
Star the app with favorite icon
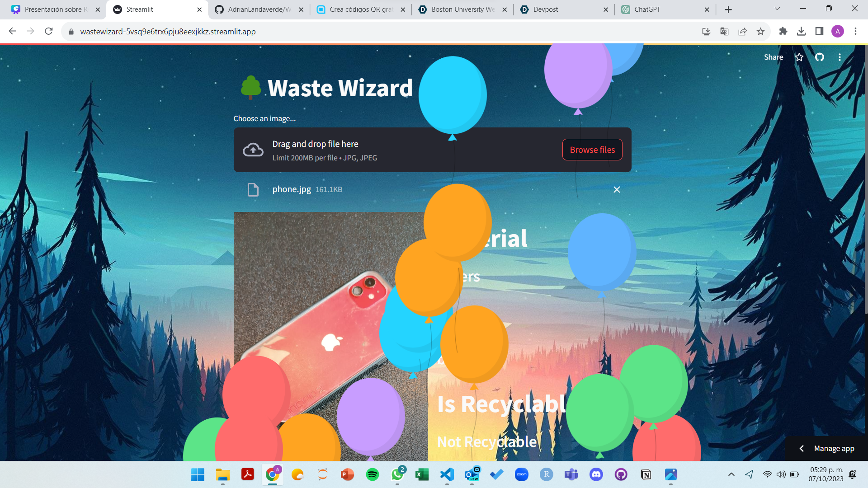coord(799,57)
